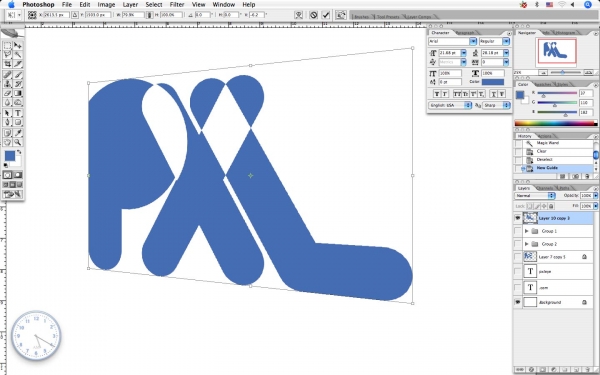Show the Layer 7 copy 5 layer

click(x=518, y=257)
